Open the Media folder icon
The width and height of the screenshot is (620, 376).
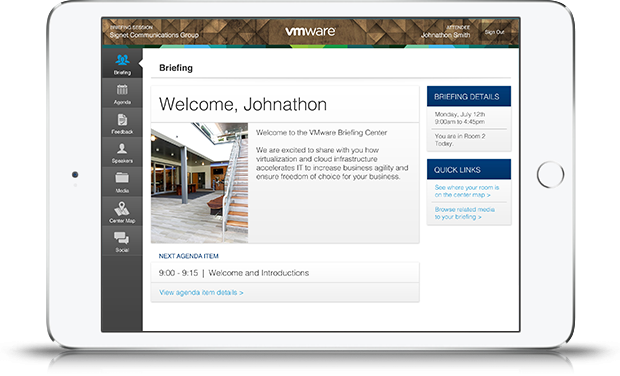pos(122,178)
